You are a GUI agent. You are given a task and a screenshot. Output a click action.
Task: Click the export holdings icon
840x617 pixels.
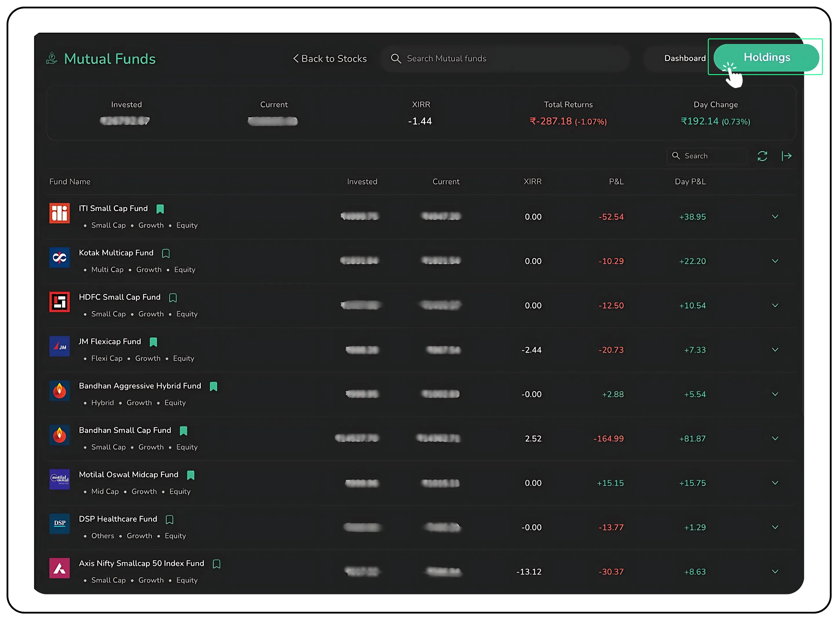pos(787,156)
